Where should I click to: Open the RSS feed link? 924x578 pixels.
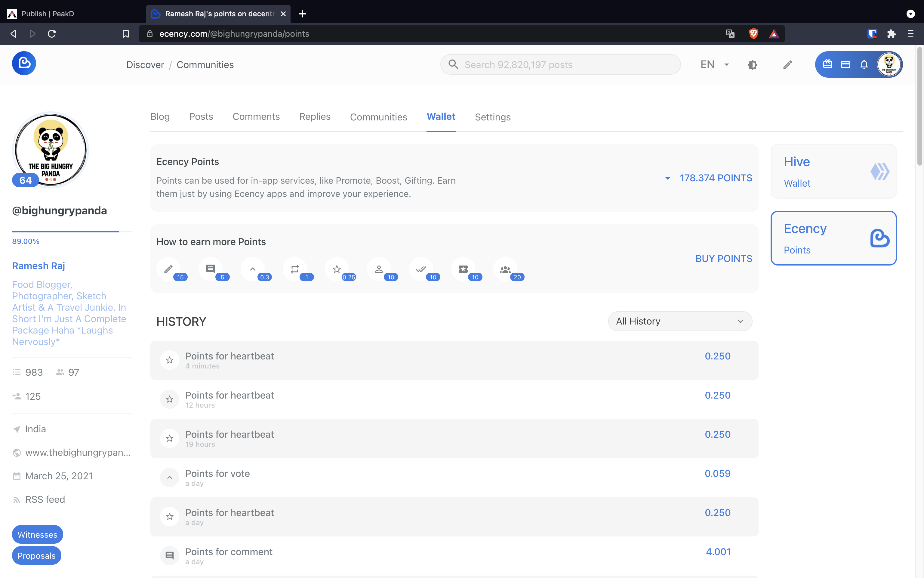45,499
